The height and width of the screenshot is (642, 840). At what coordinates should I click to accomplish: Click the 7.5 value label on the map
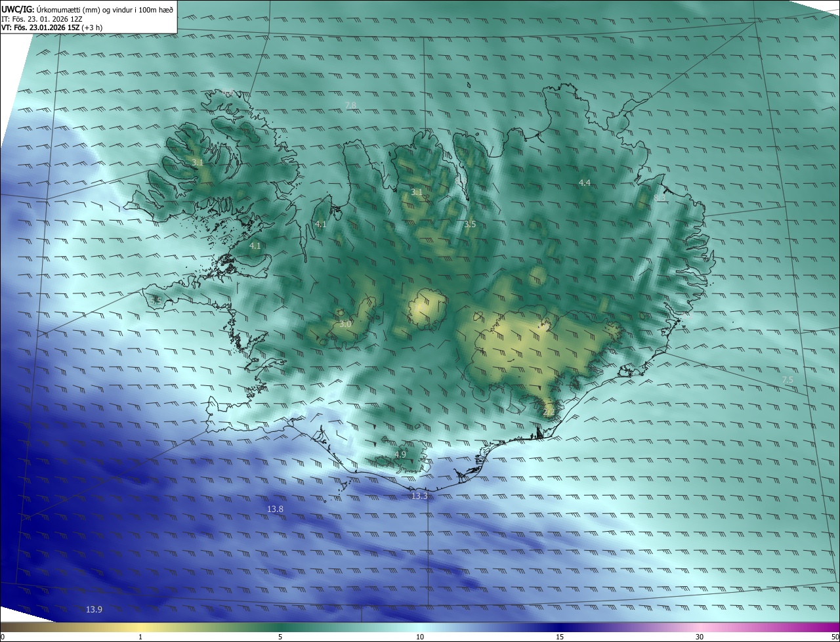coord(787,379)
